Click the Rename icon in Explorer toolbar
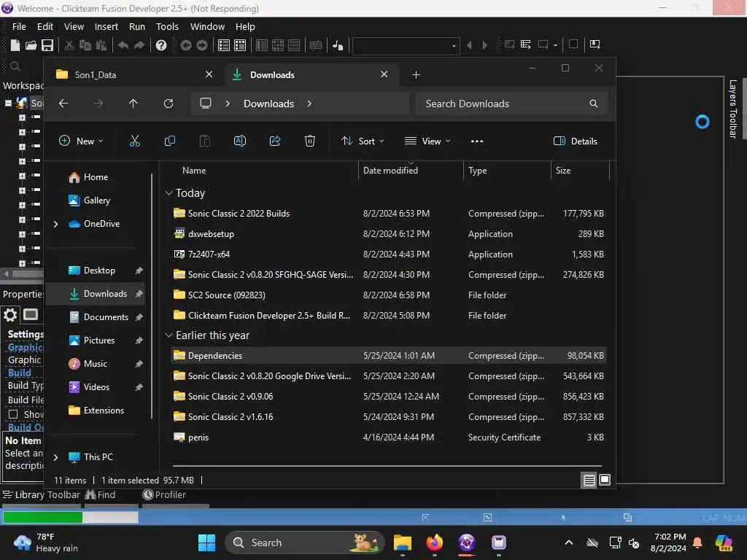The width and height of the screenshot is (747, 560). 239,141
